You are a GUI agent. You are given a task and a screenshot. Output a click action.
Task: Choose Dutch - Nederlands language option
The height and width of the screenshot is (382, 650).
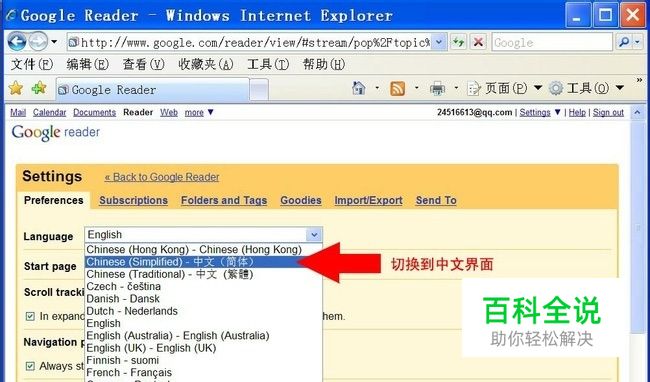[204, 311]
